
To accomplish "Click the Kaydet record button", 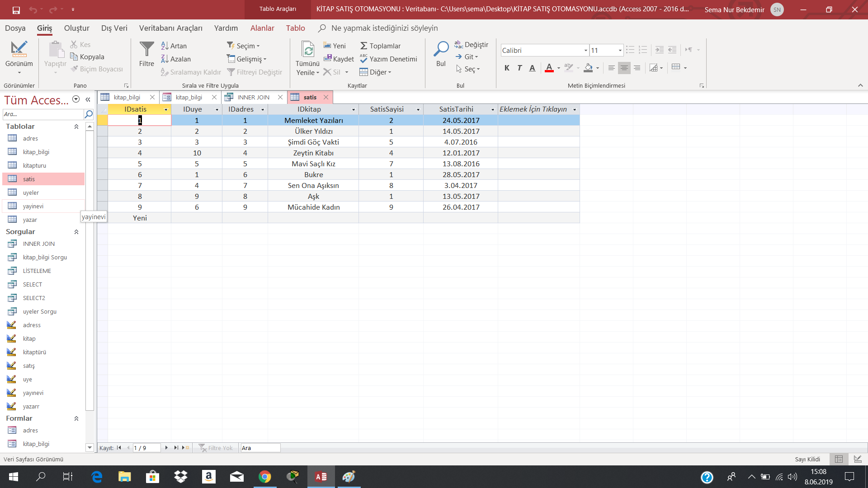I will (339, 59).
